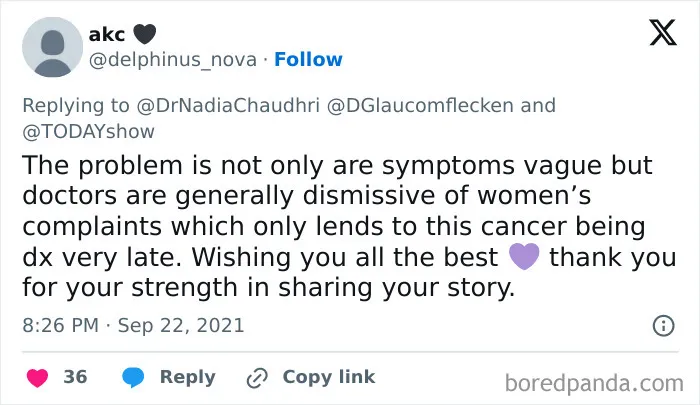Like the tweet with the pink heart
The image size is (700, 405).
pos(38,378)
